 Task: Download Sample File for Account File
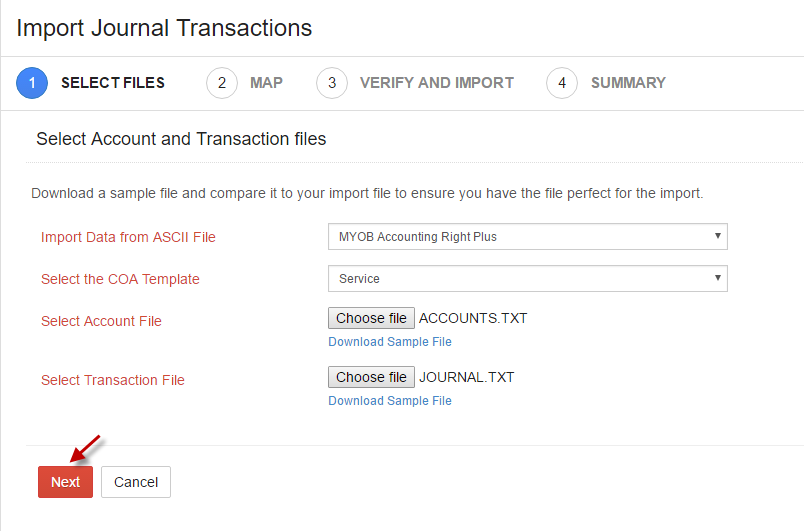[390, 342]
